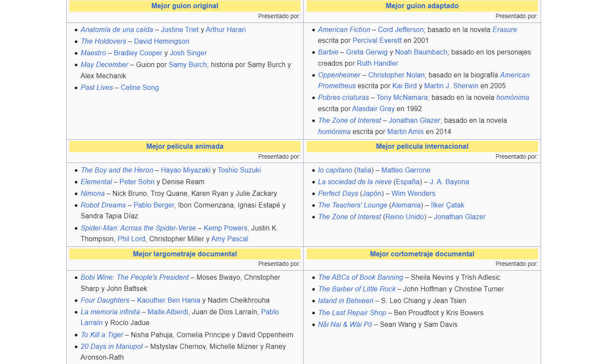Click the David Hemingson link
The image size is (612, 364).
tap(162, 42)
